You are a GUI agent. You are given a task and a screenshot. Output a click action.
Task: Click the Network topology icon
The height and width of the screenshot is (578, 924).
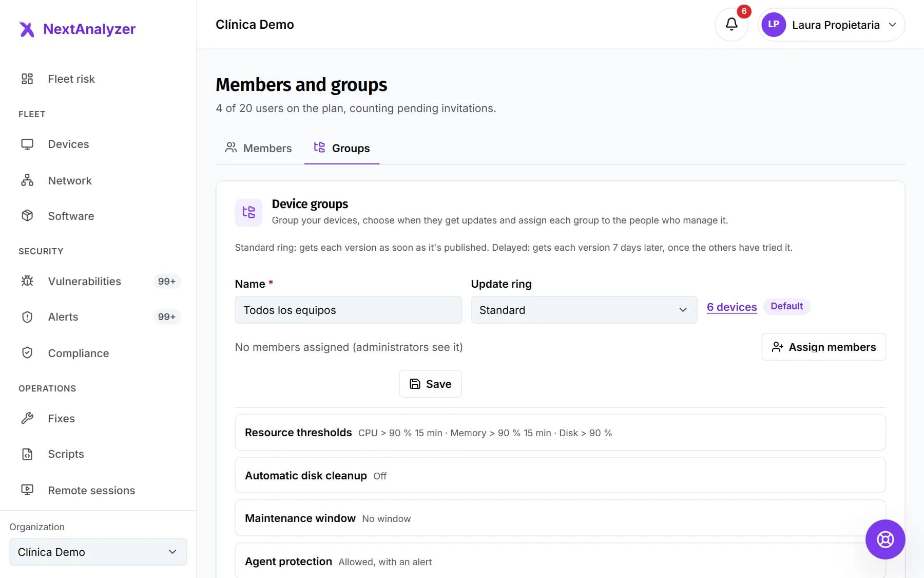27,180
